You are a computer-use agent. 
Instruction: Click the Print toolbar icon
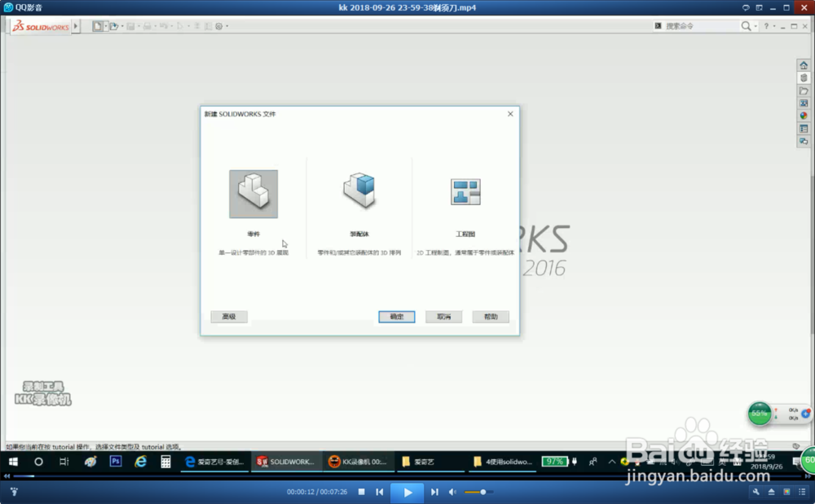[x=147, y=26]
